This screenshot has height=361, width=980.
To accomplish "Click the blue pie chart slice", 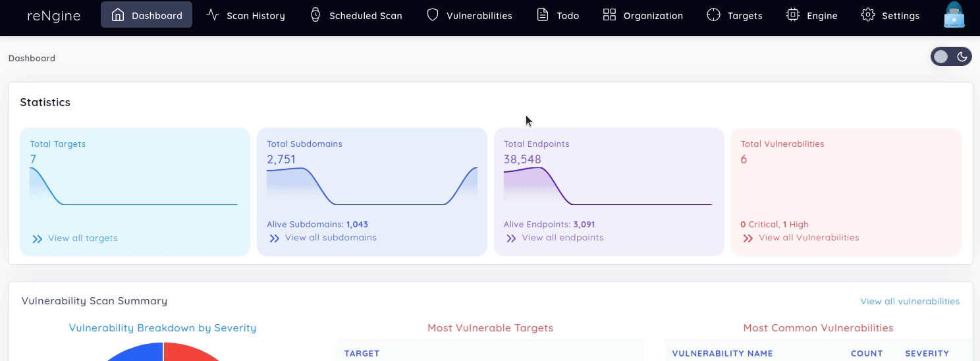I will coord(140,353).
